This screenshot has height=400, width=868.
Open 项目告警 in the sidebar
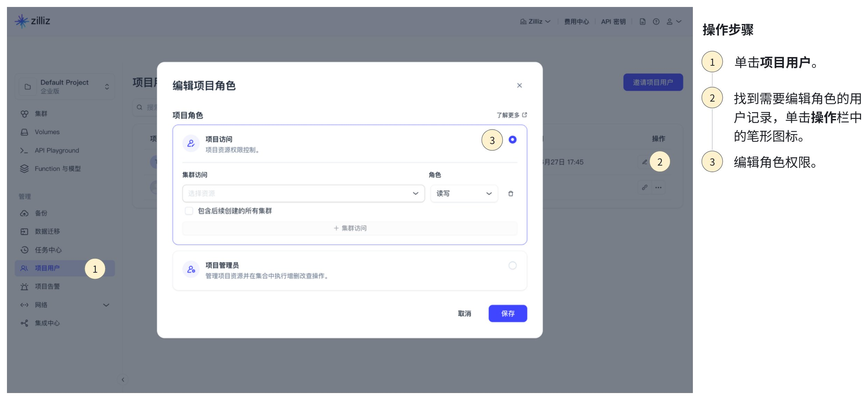click(x=47, y=287)
